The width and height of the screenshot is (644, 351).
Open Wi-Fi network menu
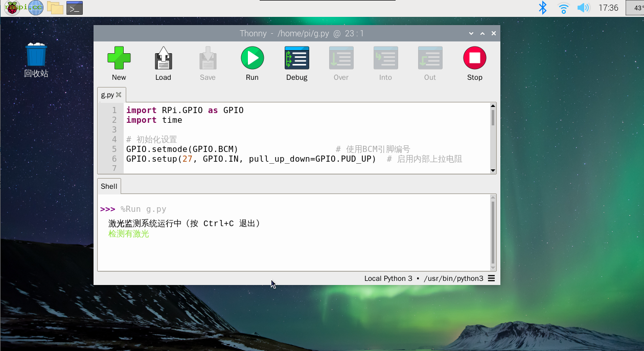(x=563, y=8)
